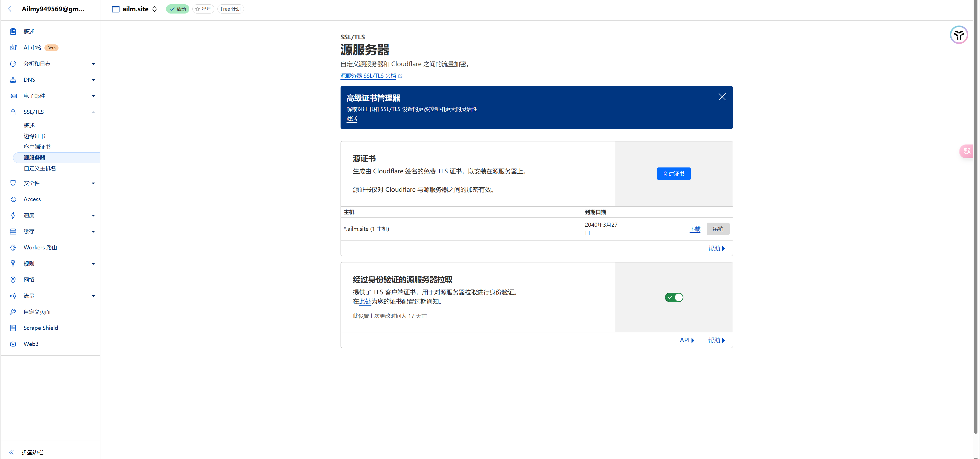The width and height of the screenshot is (980, 459).
Task: Go to 自定义主机名 submenu item
Action: coord(40,168)
